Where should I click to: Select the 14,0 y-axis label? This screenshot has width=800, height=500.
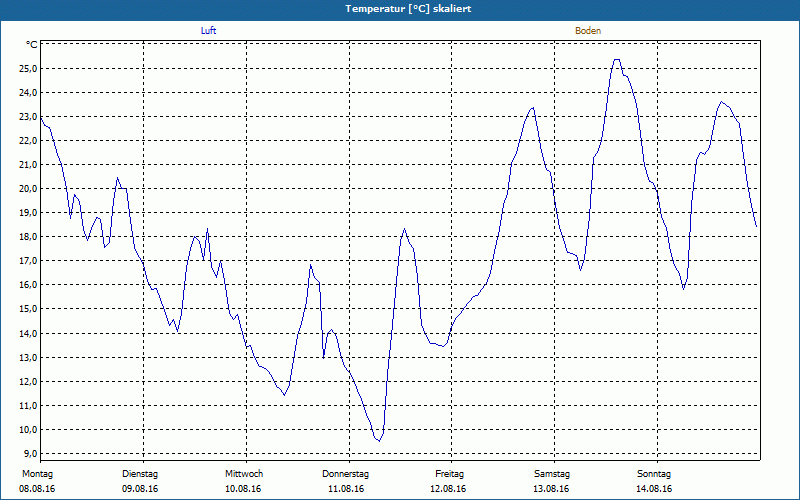(29, 333)
